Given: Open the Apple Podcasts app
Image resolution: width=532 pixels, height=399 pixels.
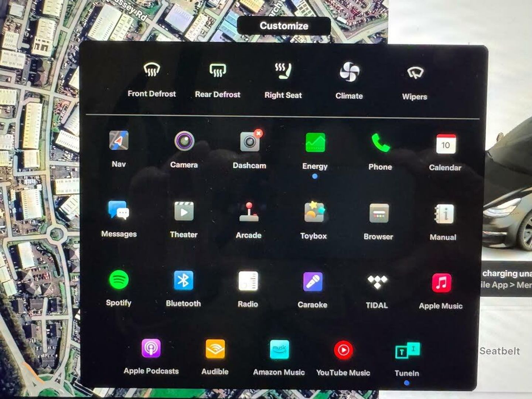Looking at the screenshot, I should pos(151,357).
